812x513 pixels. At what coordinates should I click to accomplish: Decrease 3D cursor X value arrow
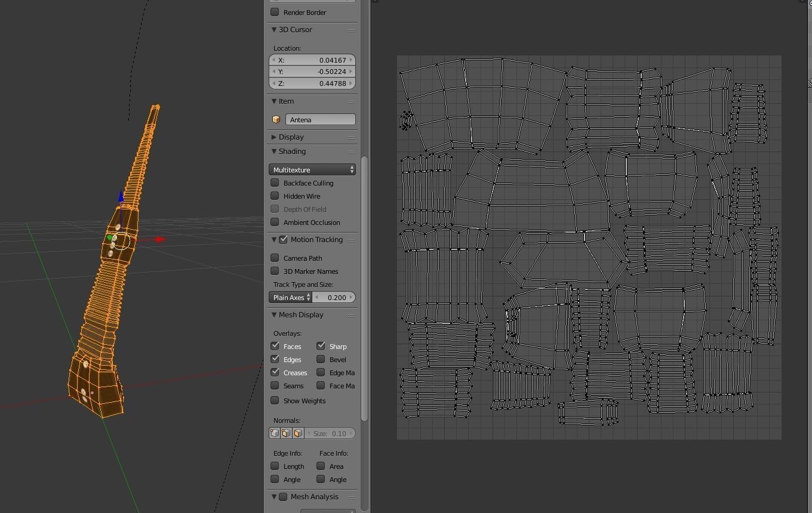point(273,60)
